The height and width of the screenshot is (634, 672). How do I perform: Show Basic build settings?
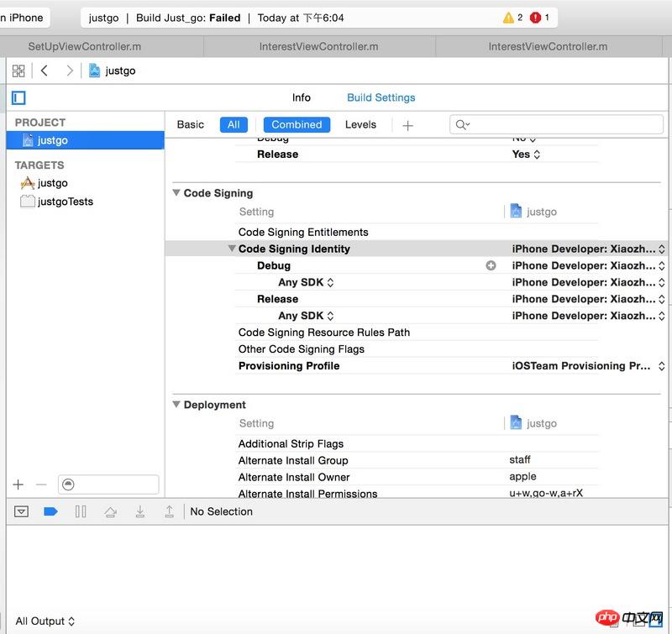tap(191, 124)
